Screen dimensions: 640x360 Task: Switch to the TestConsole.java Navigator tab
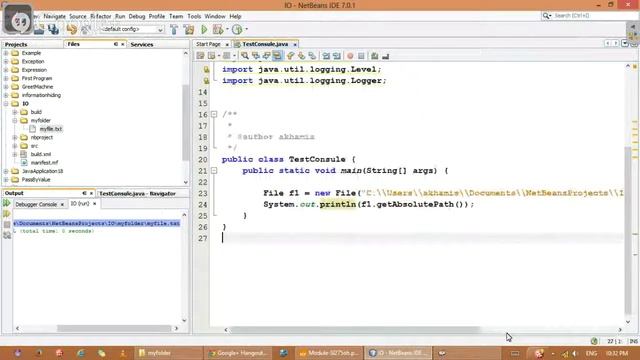138,193
